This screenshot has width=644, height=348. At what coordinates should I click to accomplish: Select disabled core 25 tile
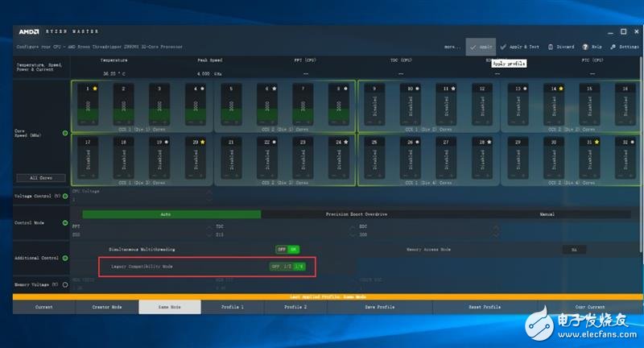(x=374, y=158)
